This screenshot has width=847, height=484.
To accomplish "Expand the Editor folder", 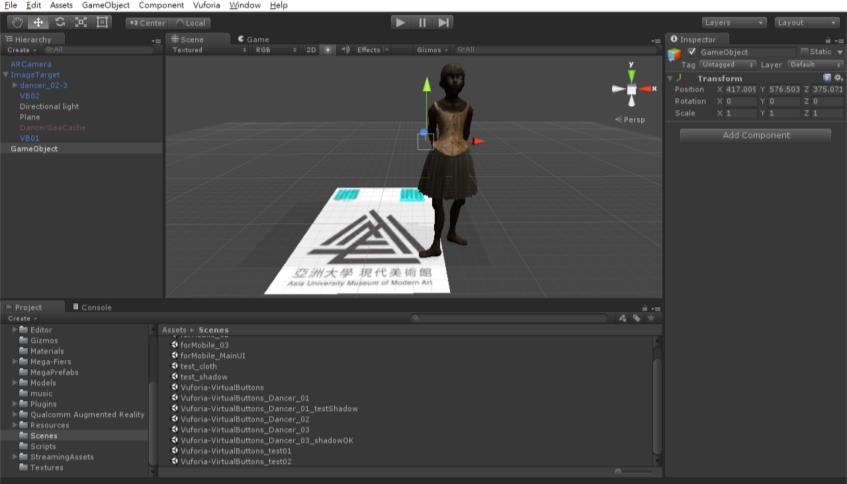I will 15,330.
